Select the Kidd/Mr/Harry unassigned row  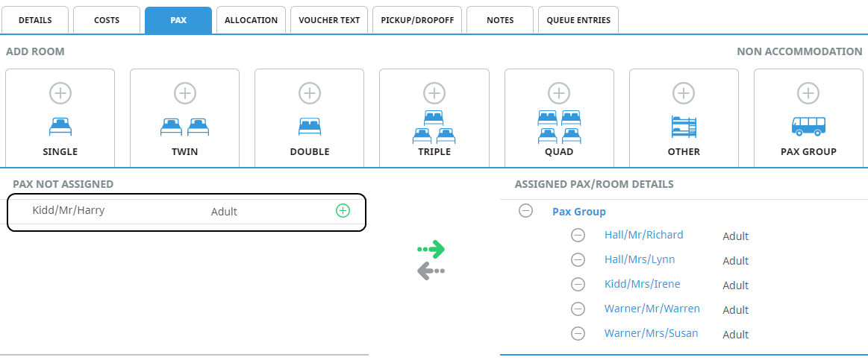[149, 211]
